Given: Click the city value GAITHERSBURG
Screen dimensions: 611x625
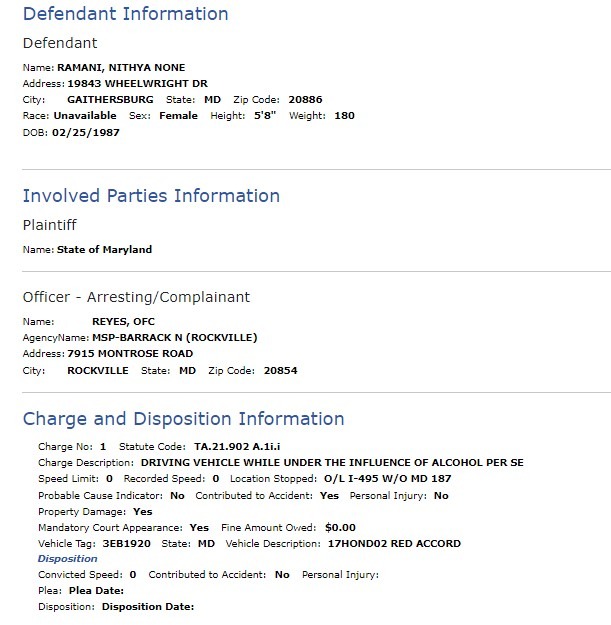Looking at the screenshot, I should pos(110,99).
